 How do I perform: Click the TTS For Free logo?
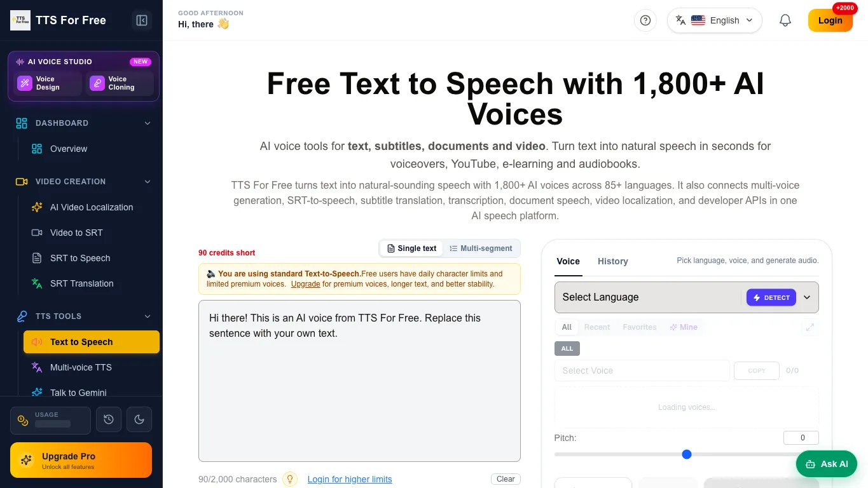(20, 20)
